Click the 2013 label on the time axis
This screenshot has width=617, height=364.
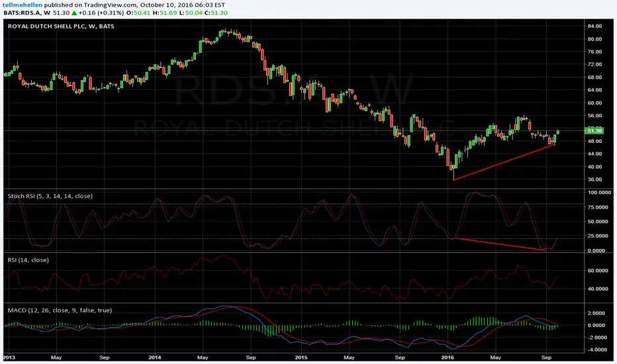(9, 357)
